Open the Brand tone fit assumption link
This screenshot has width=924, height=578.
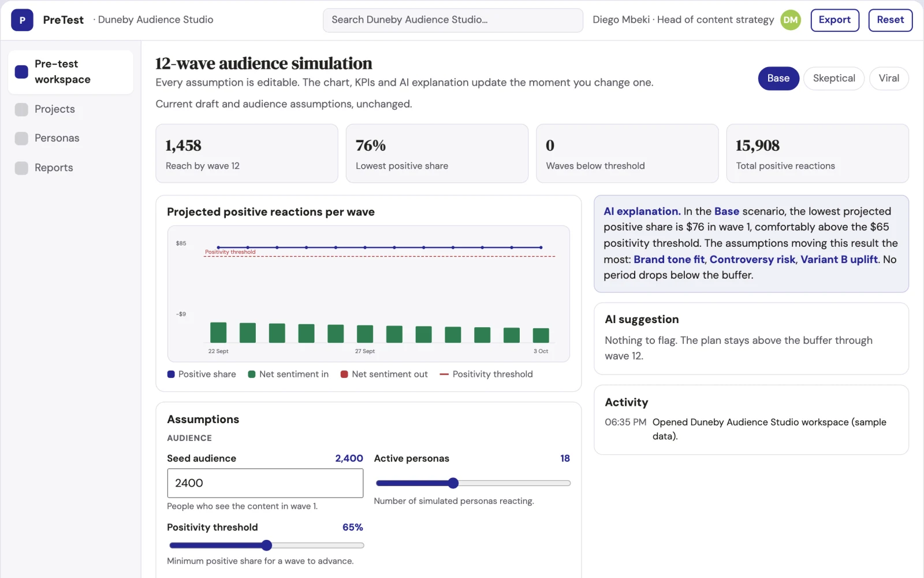(x=669, y=260)
